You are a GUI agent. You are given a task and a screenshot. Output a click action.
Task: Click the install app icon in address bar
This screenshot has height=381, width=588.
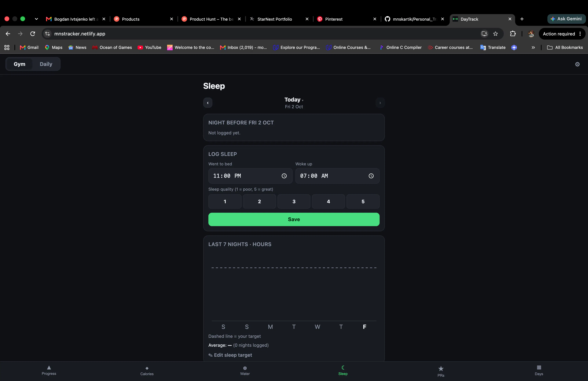coord(484,34)
